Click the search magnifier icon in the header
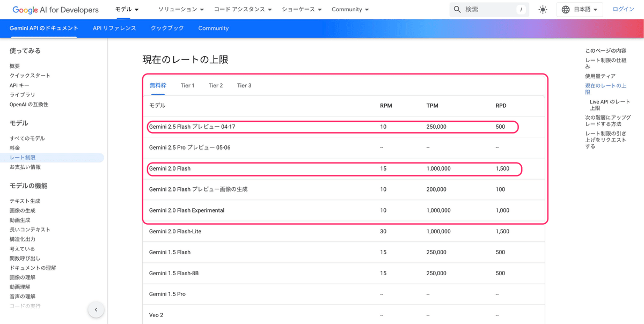This screenshot has height=324, width=644. pos(457,9)
